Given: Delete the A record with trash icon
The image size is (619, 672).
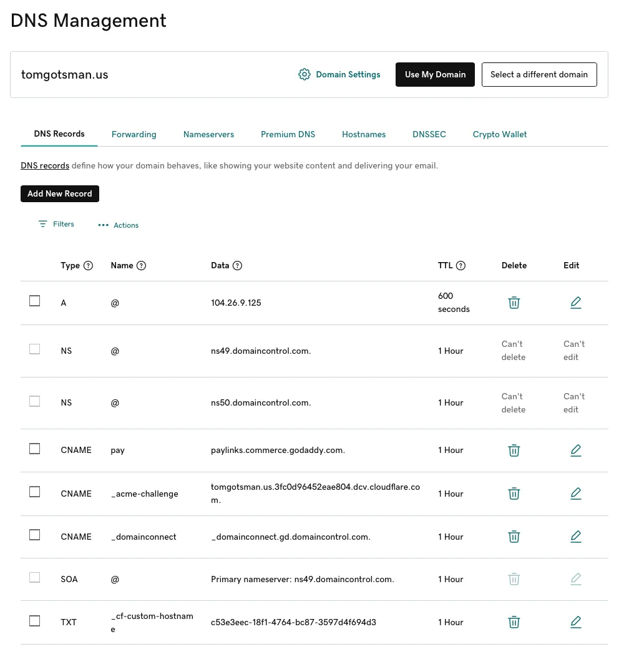Looking at the screenshot, I should pyautogui.click(x=514, y=303).
